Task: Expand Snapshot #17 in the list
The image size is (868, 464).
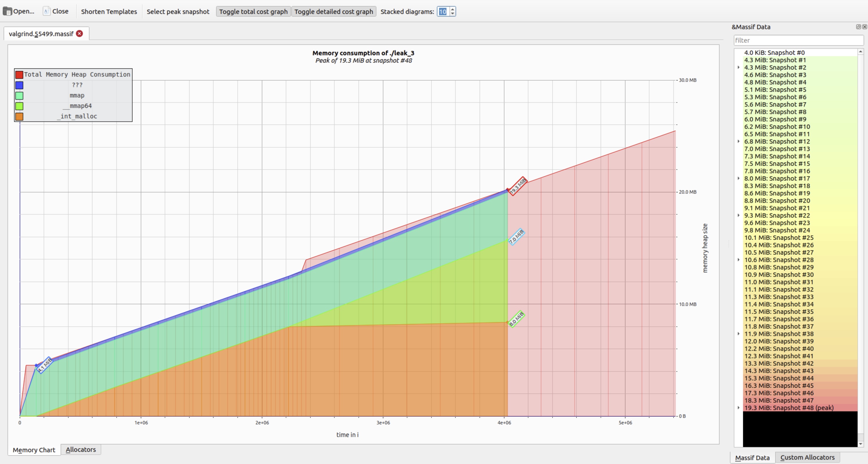Action: pos(739,178)
